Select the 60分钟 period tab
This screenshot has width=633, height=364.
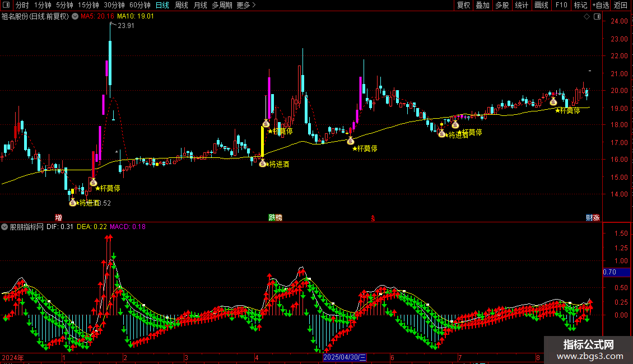coord(139,5)
